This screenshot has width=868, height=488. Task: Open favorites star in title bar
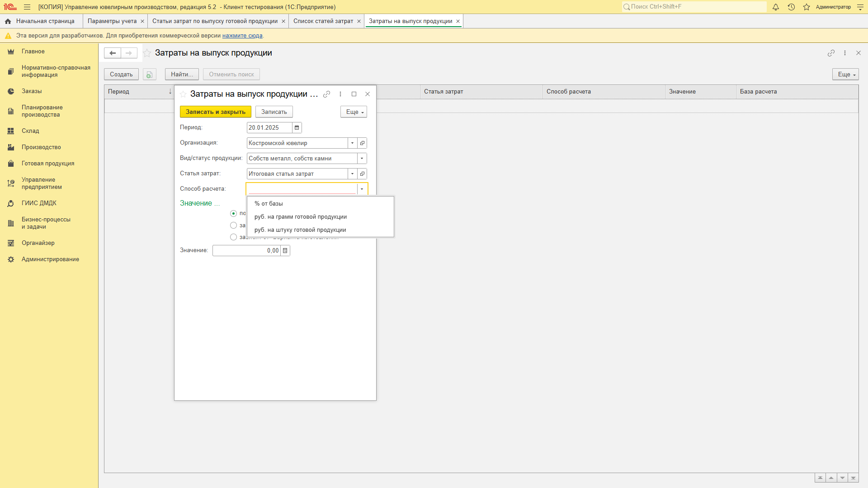(807, 7)
